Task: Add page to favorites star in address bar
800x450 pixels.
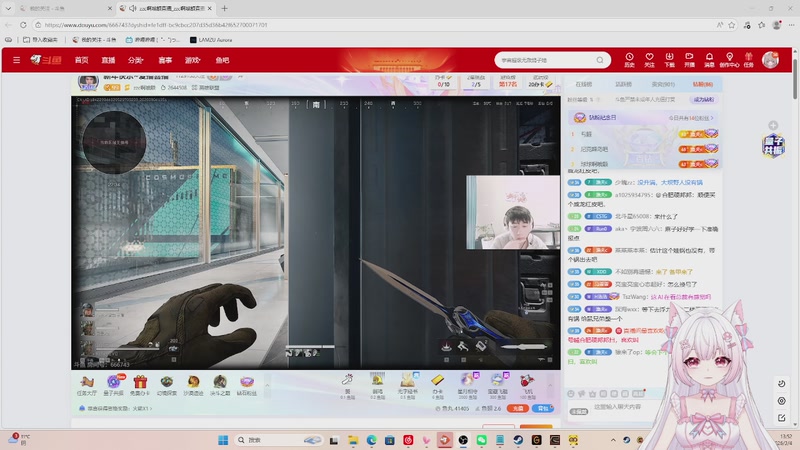Action: [x=732, y=24]
